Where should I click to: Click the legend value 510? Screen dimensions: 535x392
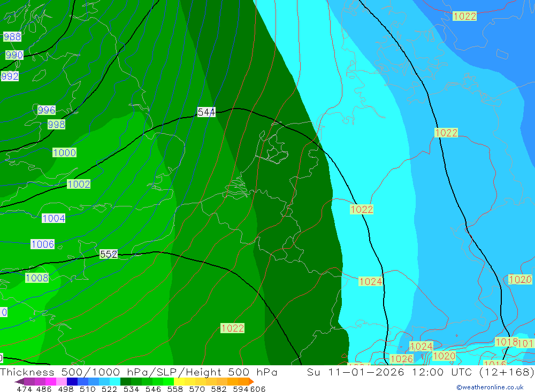pos(87,389)
